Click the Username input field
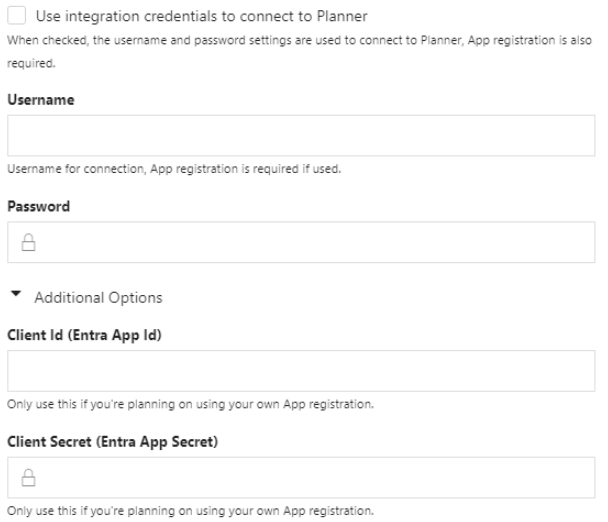This screenshot has height=522, width=608. pos(301,135)
